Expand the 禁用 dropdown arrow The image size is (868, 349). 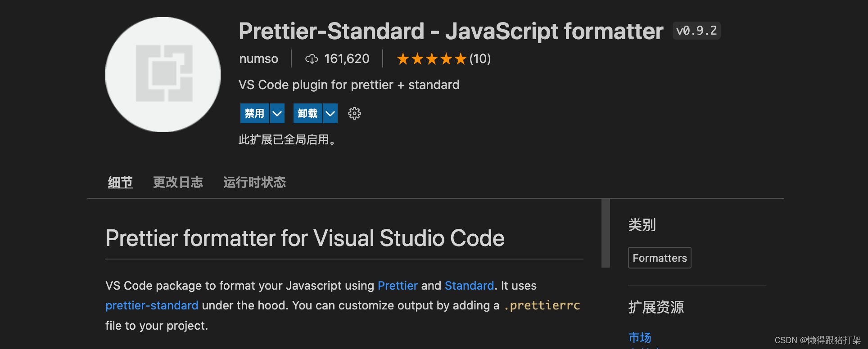tap(277, 113)
